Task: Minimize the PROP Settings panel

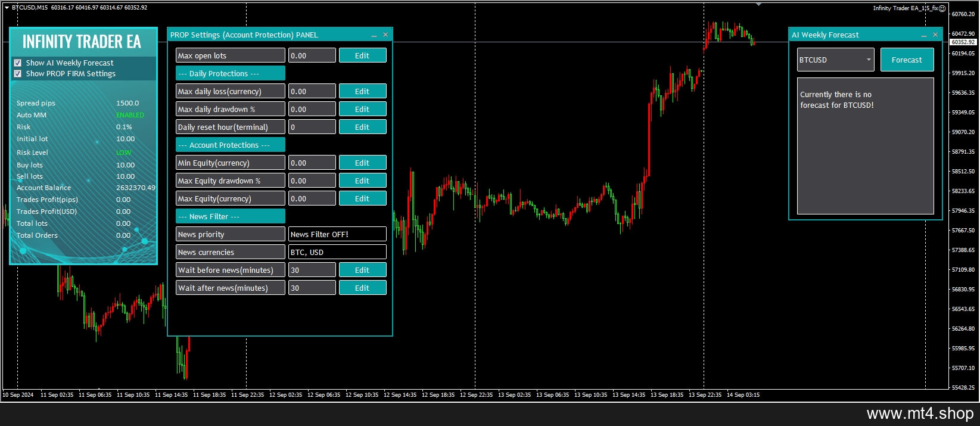Action: point(374,35)
